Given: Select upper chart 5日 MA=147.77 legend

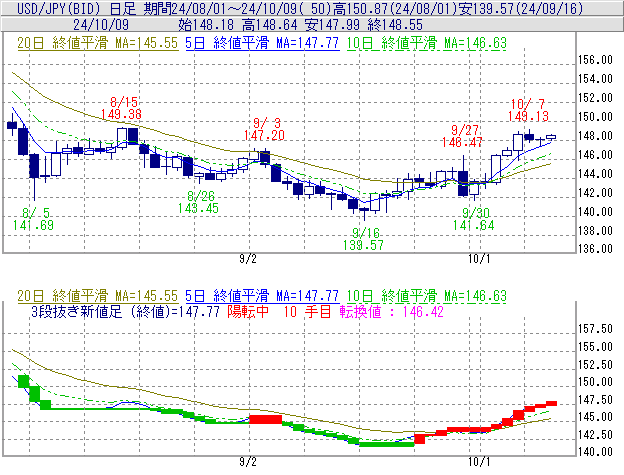Looking at the screenshot, I should pyautogui.click(x=262, y=43).
